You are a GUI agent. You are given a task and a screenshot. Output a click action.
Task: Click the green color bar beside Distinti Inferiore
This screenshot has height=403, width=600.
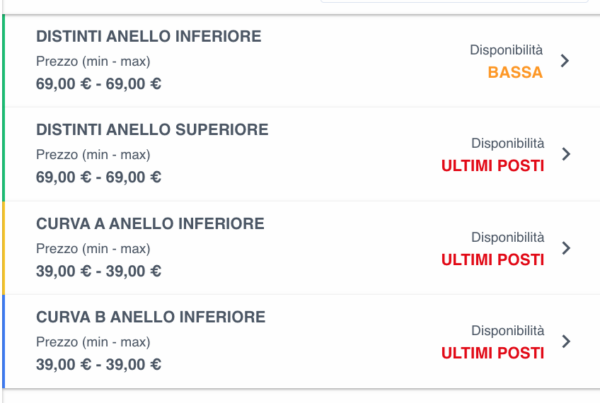pyautogui.click(x=3, y=61)
